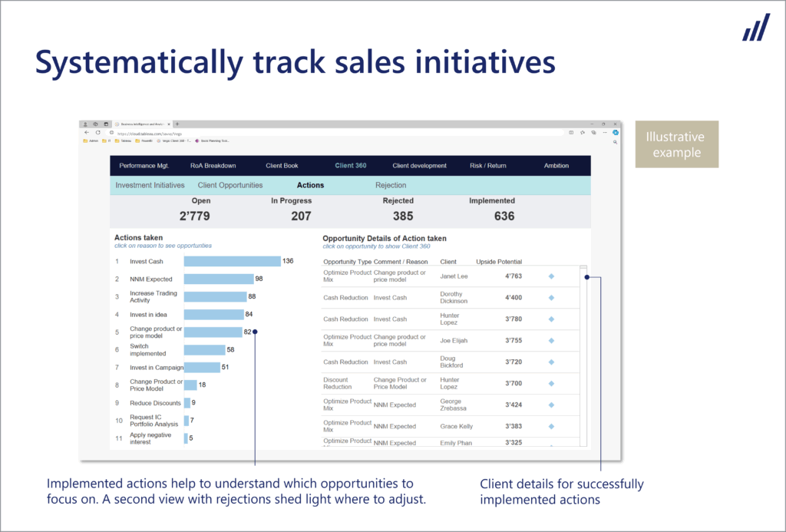
Task: Open the Performance Mgt. tab
Action: [144, 166]
